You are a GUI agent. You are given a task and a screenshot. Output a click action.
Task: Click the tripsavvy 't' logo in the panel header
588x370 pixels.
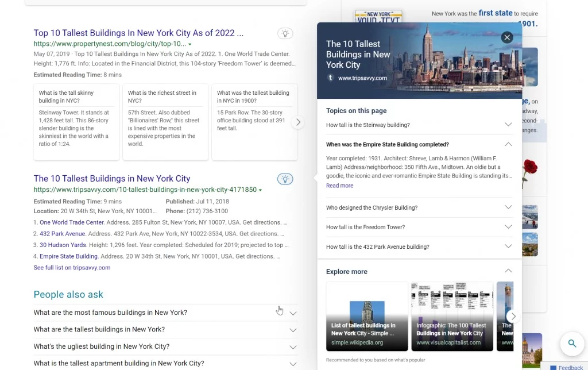click(331, 77)
